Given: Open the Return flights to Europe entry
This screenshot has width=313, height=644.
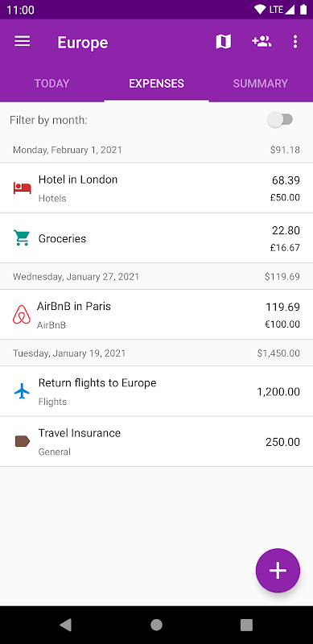Looking at the screenshot, I should (x=156, y=391).
